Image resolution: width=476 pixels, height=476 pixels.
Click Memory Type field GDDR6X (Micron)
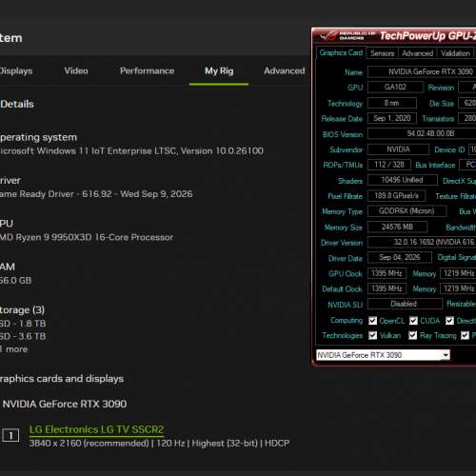point(407,210)
